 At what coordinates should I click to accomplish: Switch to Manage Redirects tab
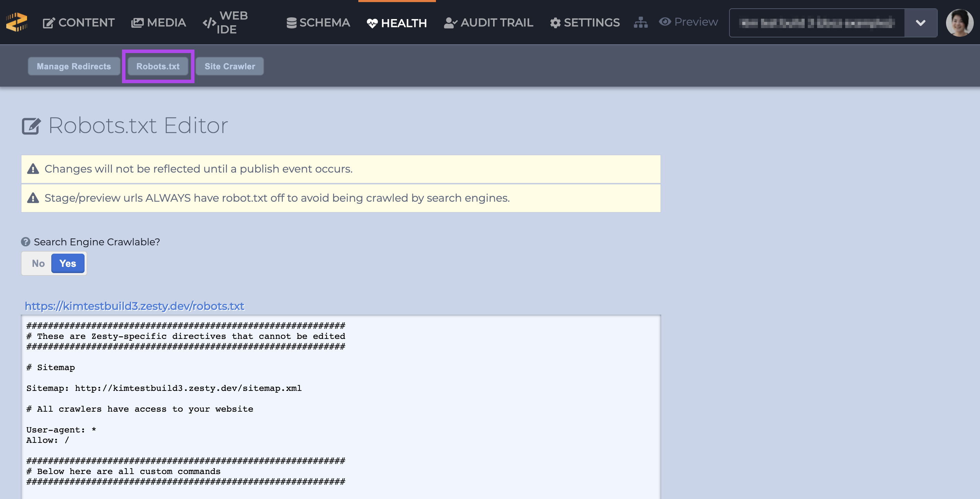click(x=74, y=66)
